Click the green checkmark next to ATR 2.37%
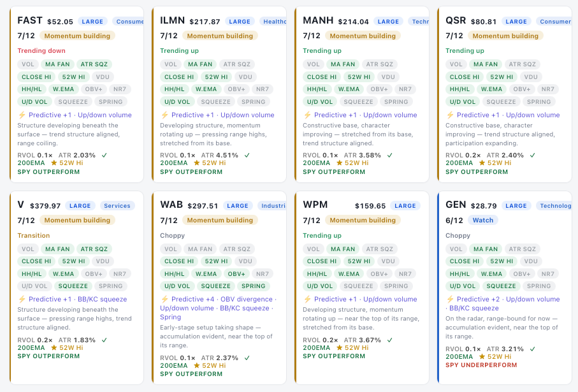The width and height of the screenshot is (578, 392). click(247, 358)
